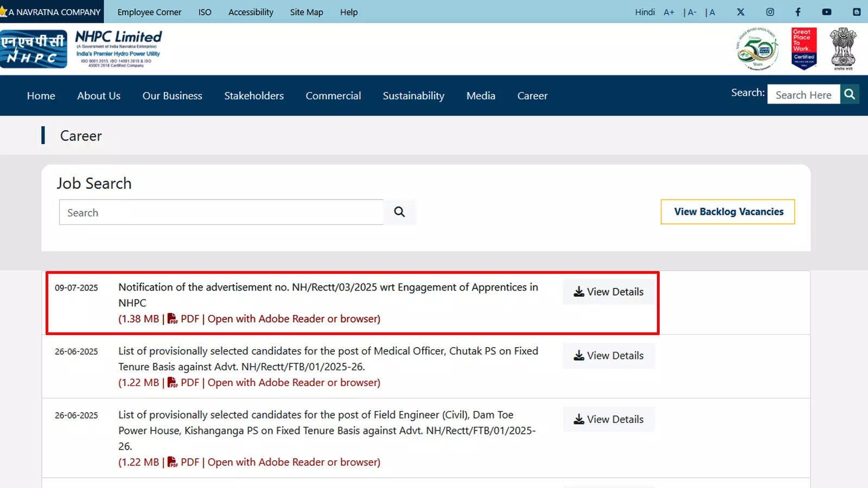Click the 09-07-2025 date text
Image resolution: width=868 pixels, height=488 pixels.
pos(76,288)
